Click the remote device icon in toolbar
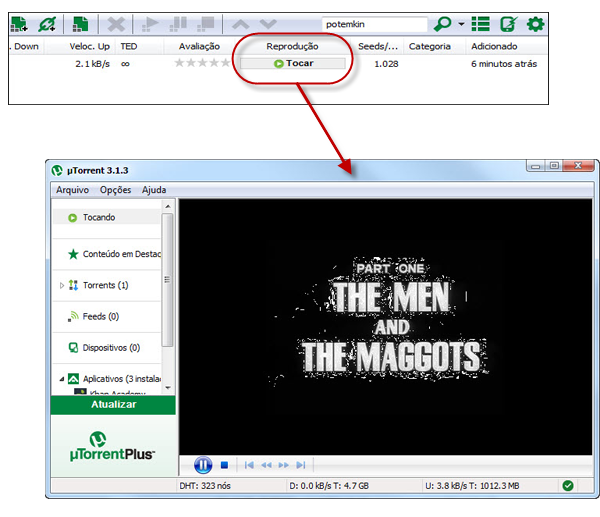 pos(508,23)
